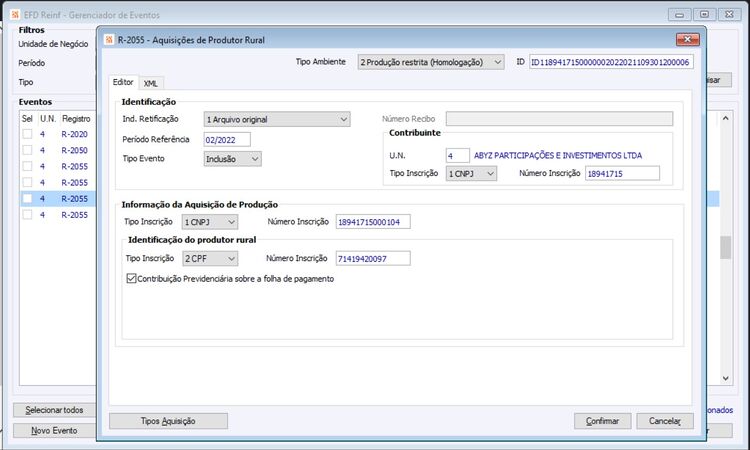
Task: Open Contribuinte Tipo Inscrição CNPJ dropdown
Action: [x=471, y=174]
